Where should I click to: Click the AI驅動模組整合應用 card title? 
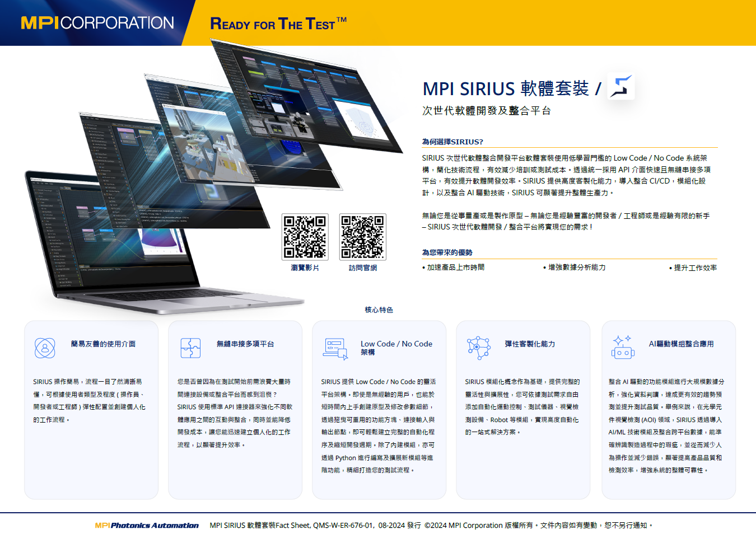pyautogui.click(x=681, y=344)
